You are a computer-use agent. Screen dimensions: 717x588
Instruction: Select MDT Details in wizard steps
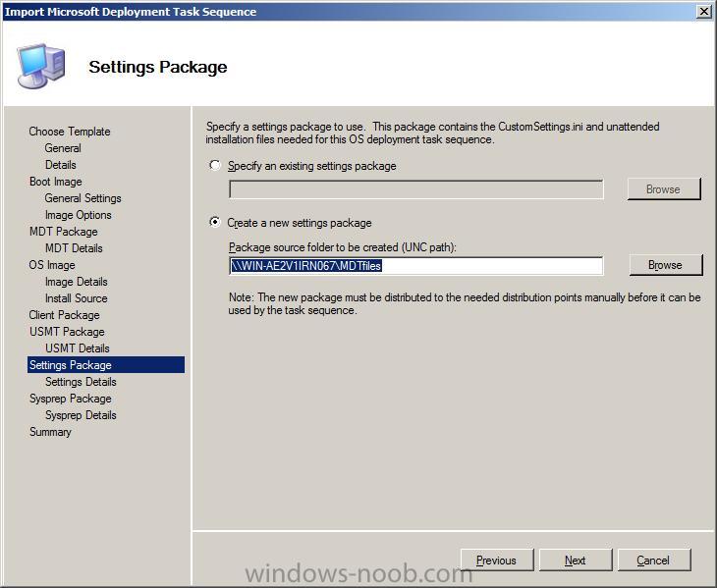point(74,248)
